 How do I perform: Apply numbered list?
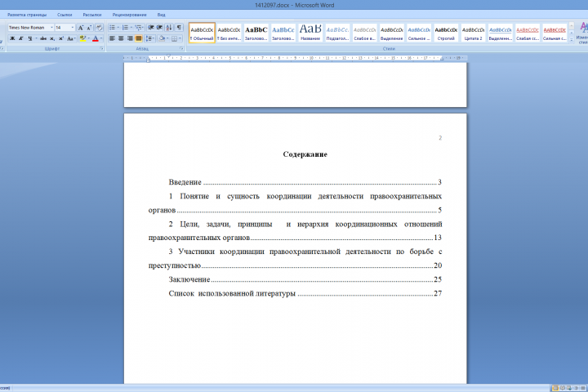pos(125,28)
